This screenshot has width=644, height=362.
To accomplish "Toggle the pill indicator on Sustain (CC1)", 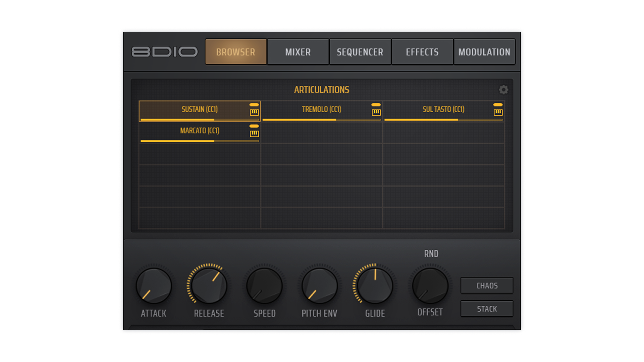I will click(254, 105).
